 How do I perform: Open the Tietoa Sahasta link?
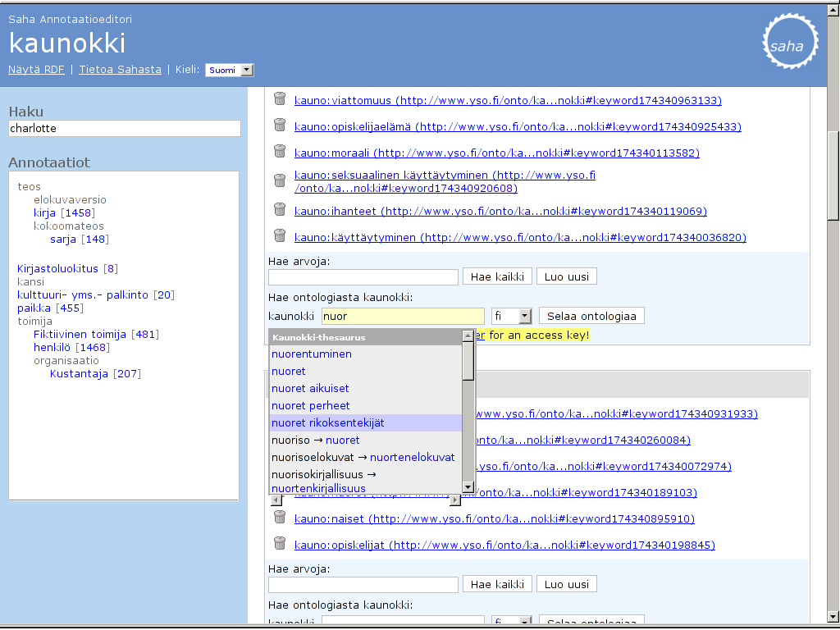click(x=120, y=69)
